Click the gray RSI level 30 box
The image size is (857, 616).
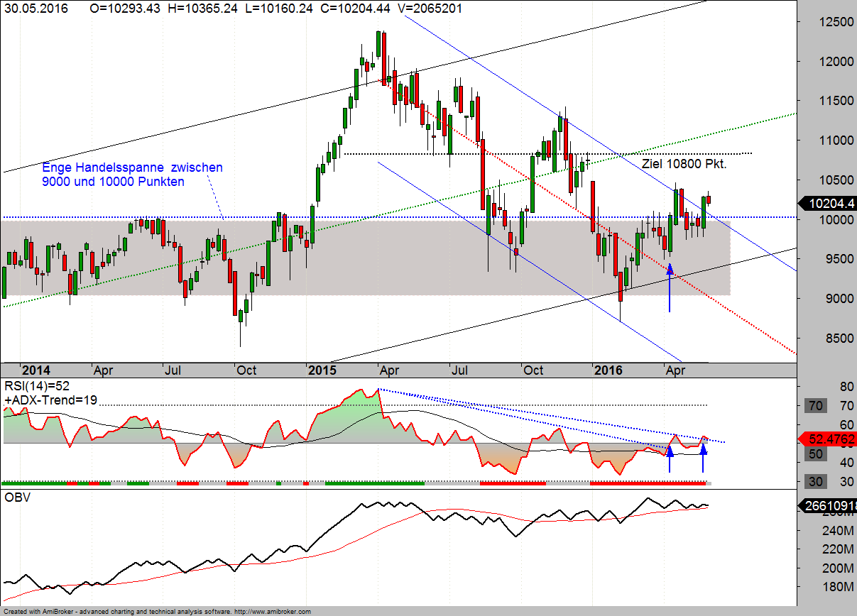point(817,482)
